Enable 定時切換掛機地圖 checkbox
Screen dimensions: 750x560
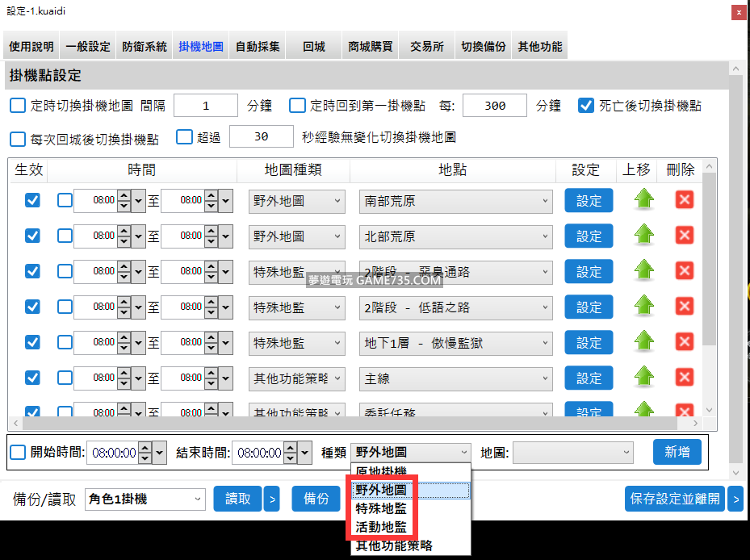pyautogui.click(x=18, y=106)
